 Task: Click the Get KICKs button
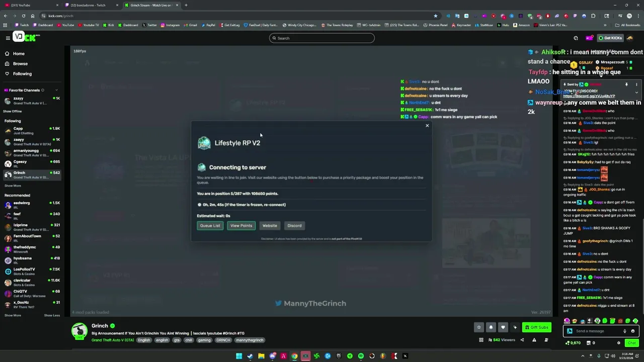click(x=610, y=38)
